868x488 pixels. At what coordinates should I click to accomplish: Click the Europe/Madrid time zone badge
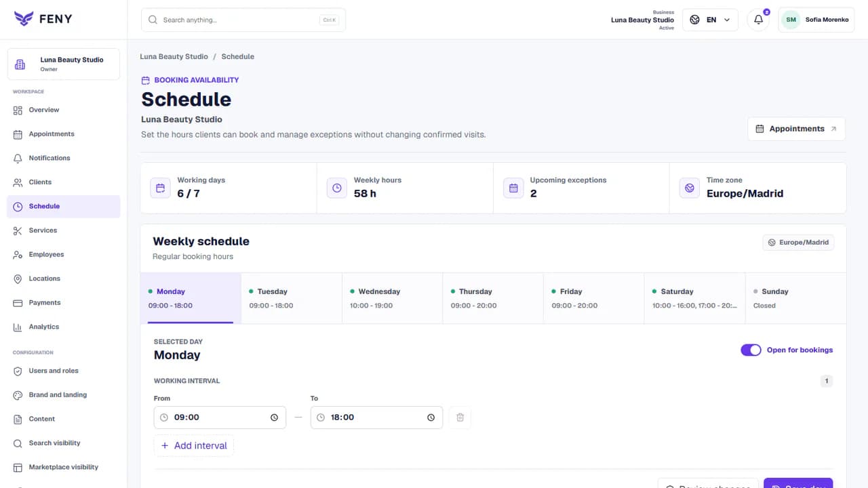pos(798,242)
